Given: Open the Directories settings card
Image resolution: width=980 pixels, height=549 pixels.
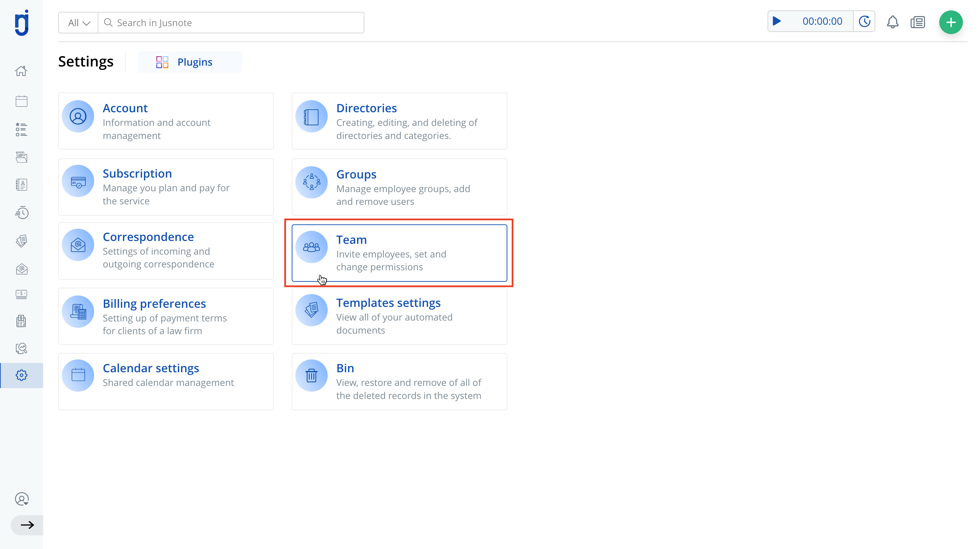Looking at the screenshot, I should (400, 121).
